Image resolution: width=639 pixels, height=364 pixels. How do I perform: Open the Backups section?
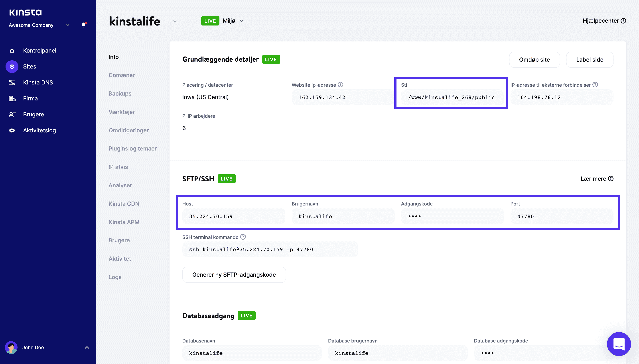coord(120,93)
